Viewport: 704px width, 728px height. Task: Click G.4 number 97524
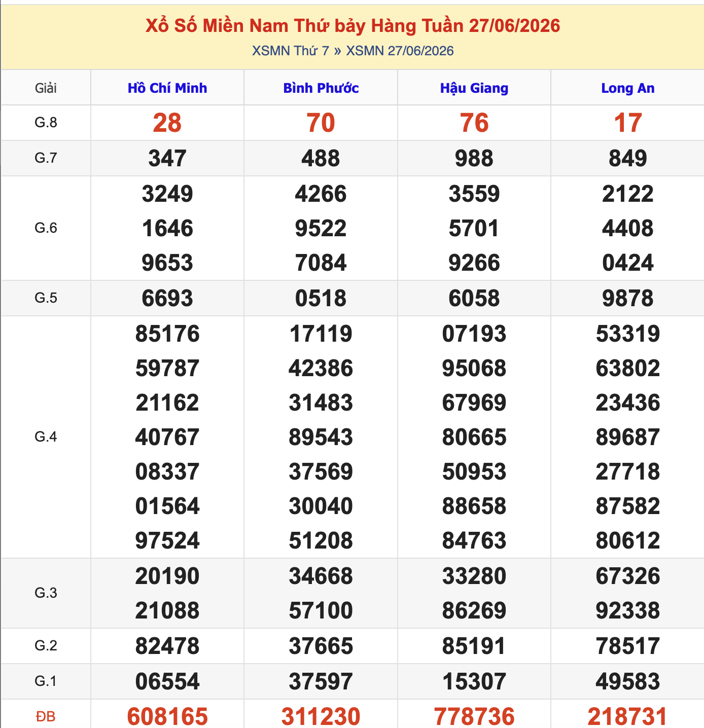click(x=167, y=540)
